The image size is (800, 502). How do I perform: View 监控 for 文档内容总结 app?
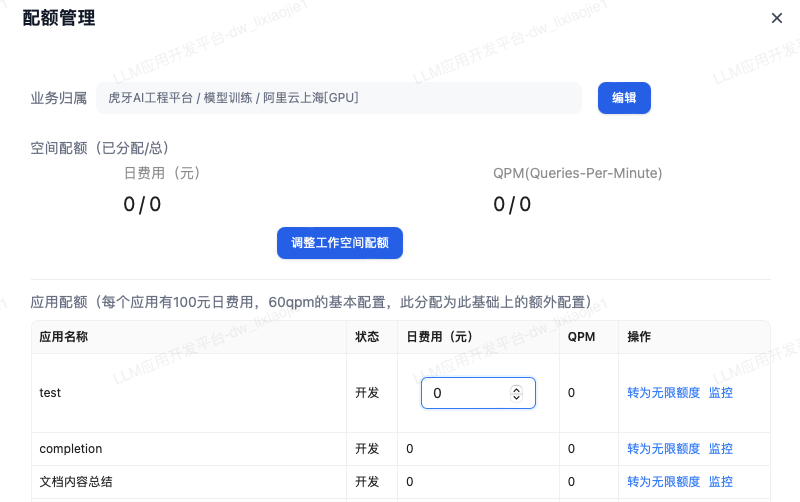pos(720,482)
